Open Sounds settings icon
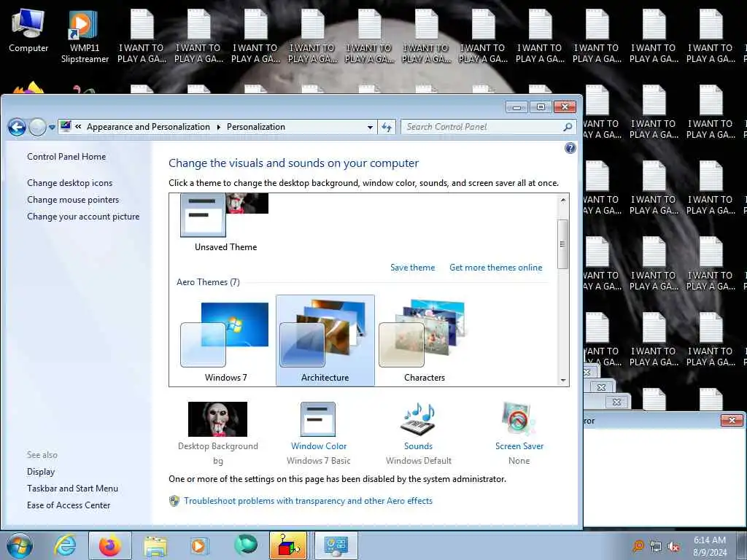The width and height of the screenshot is (747, 560). (x=418, y=419)
